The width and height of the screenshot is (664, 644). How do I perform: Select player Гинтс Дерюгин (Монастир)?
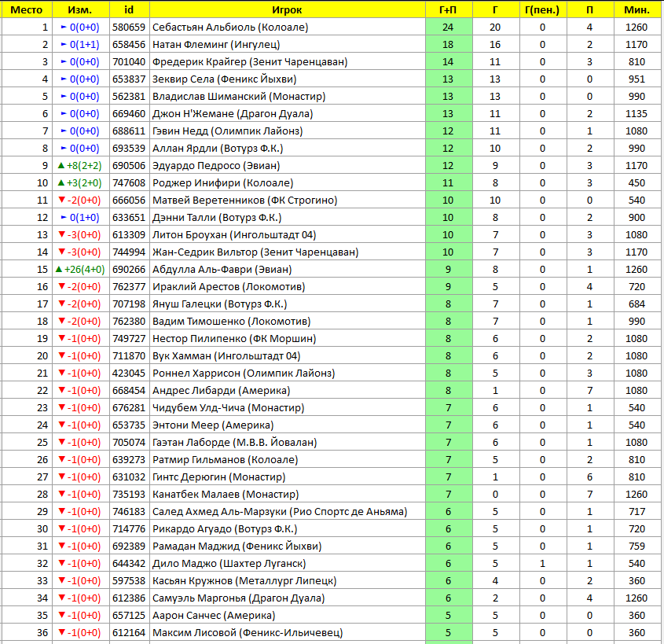point(219,477)
